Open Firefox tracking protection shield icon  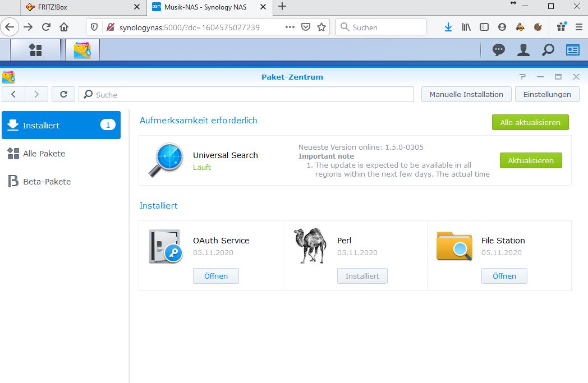tap(94, 27)
